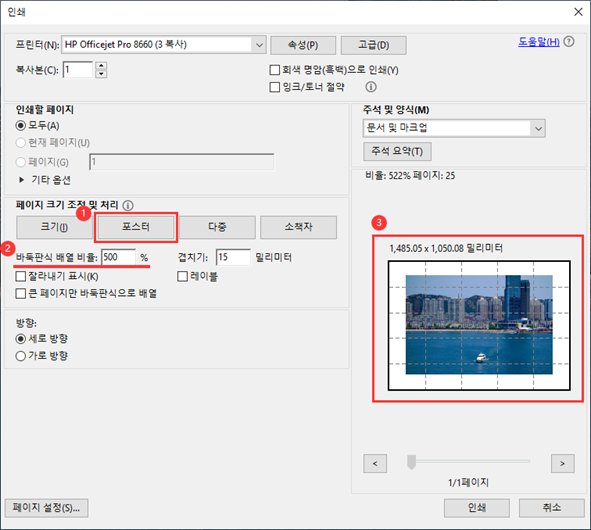Open the 도움말 help link
The height and width of the screenshot is (530, 591).
pos(539,41)
